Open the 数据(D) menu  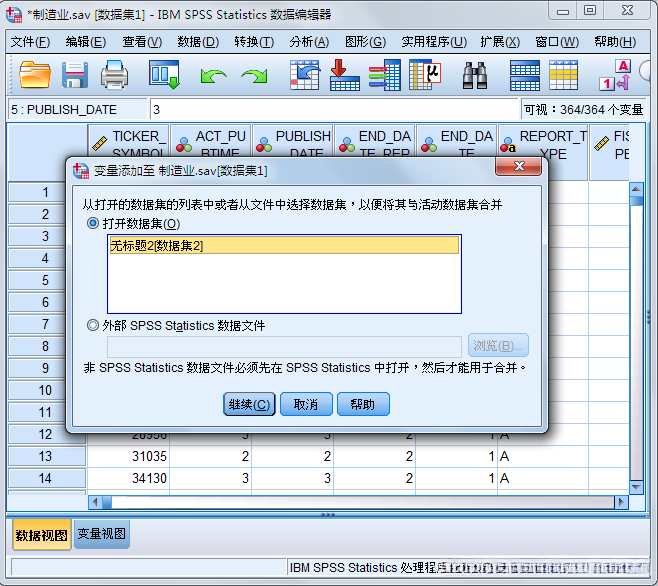coord(198,42)
